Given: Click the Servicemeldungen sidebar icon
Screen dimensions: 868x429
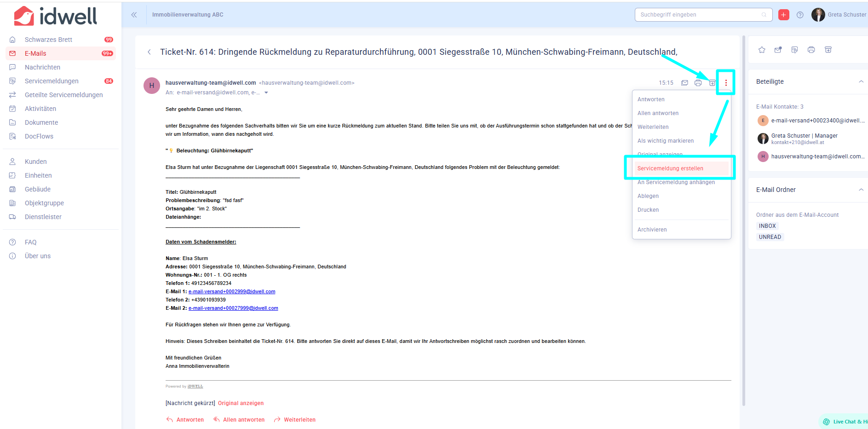Looking at the screenshot, I should pos(12,81).
